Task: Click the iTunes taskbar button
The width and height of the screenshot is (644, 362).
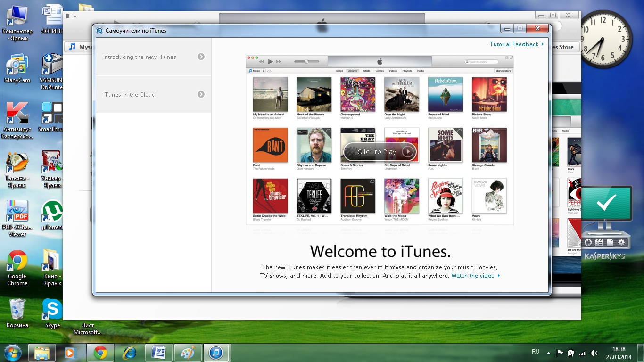Action: pos(217,353)
